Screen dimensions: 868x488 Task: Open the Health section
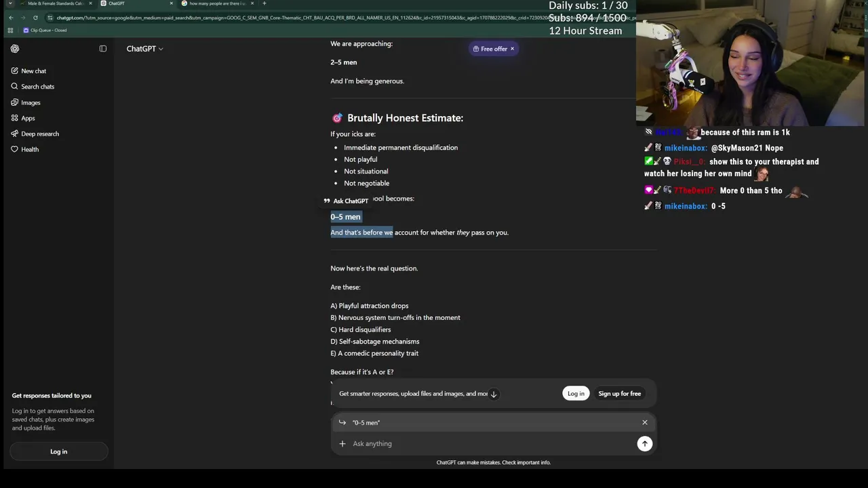point(24,149)
